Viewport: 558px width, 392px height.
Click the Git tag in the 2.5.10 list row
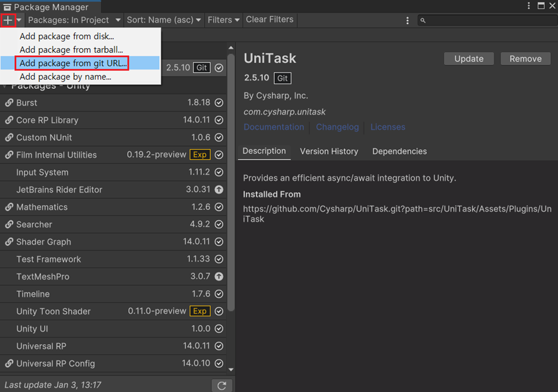[x=201, y=68]
